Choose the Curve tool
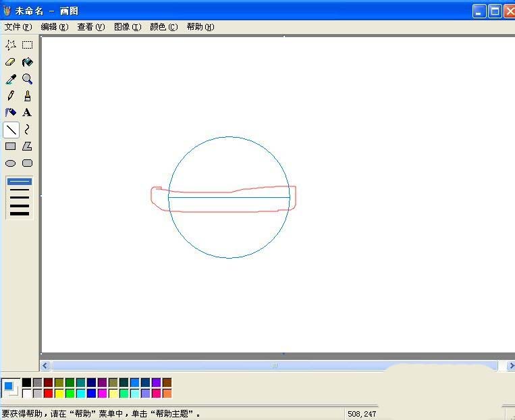Screen dimensions: 515x420 [27, 130]
